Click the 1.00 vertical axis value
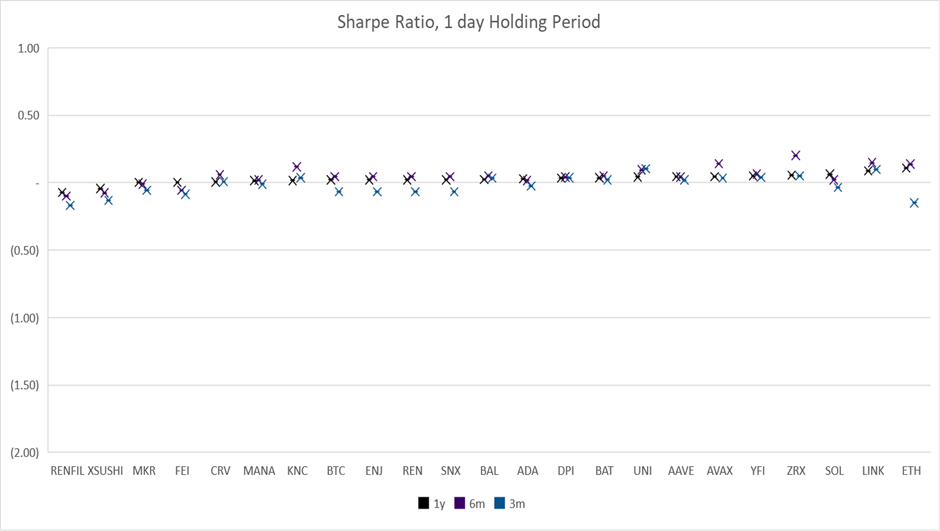Image resolution: width=940 pixels, height=531 pixels. (28, 48)
